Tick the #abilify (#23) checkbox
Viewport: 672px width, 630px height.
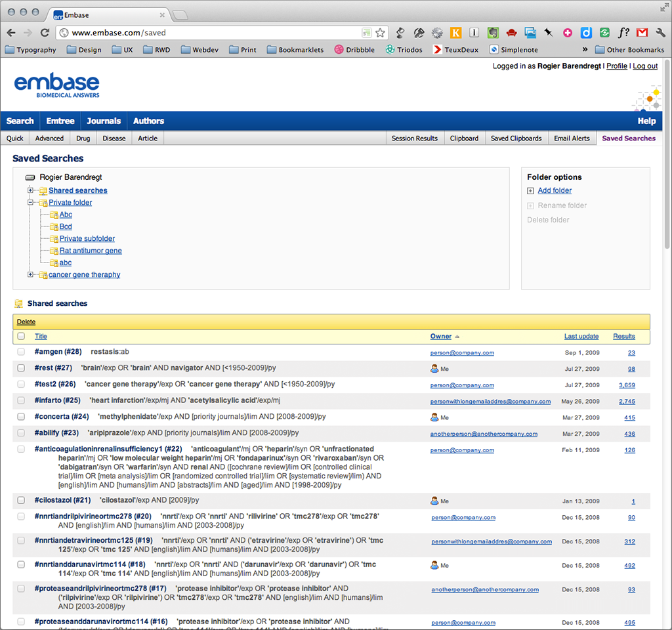21,433
